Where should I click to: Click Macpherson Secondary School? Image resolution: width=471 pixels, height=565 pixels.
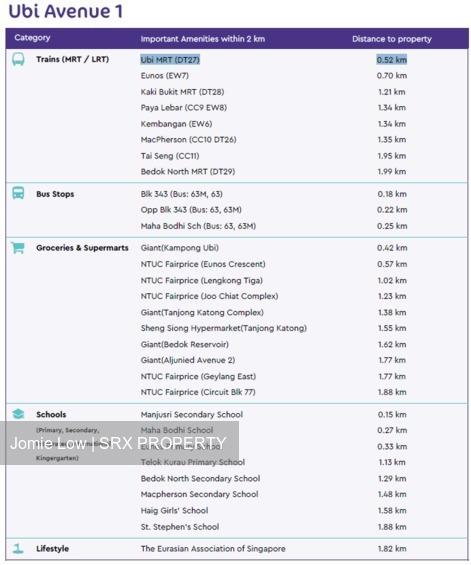click(x=199, y=494)
